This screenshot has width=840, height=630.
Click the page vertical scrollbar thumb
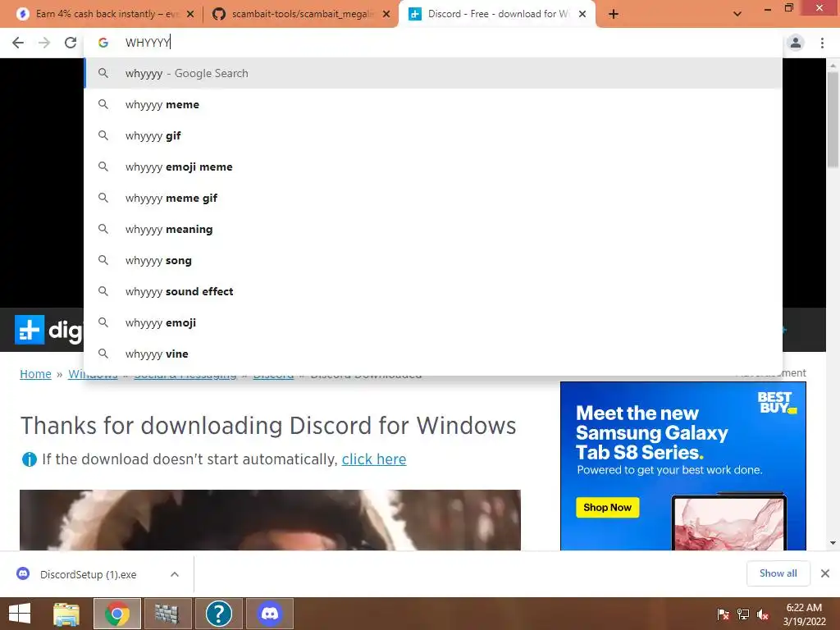(x=833, y=119)
